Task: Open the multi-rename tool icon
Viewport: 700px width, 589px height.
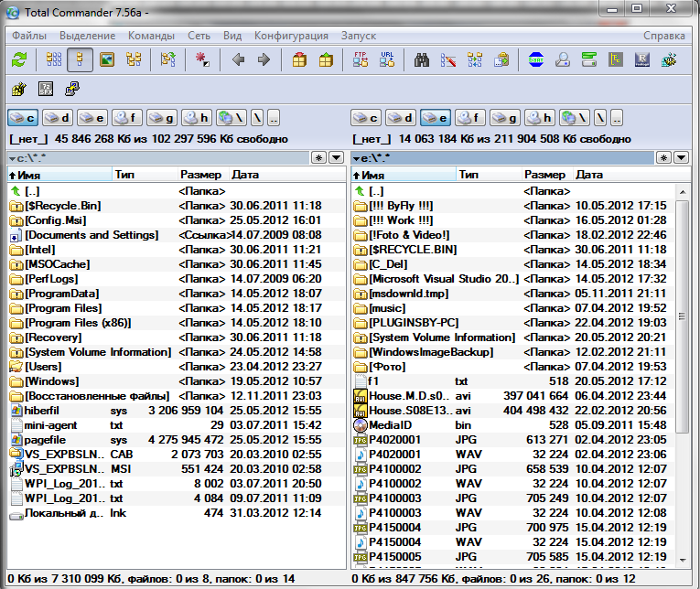Action: coord(447,59)
